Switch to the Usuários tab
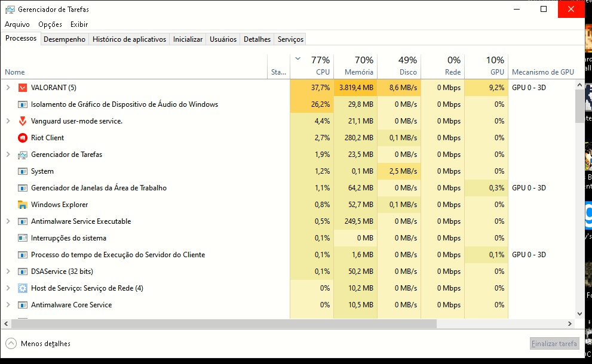 pos(223,39)
